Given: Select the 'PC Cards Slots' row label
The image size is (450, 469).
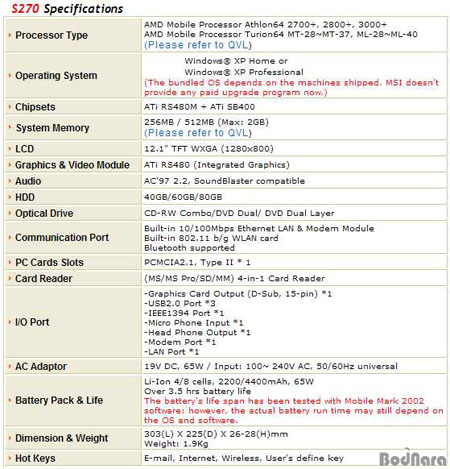Looking at the screenshot, I should point(49,262).
